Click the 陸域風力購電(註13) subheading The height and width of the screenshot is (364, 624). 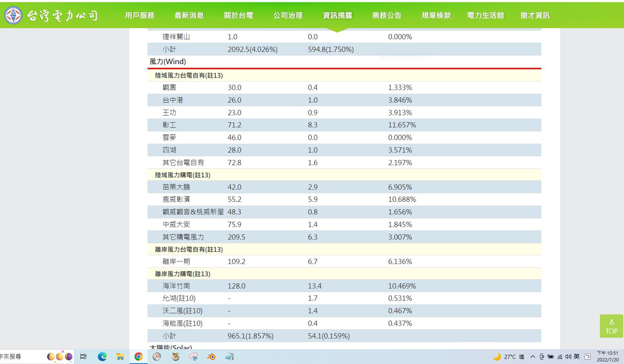[x=182, y=175]
